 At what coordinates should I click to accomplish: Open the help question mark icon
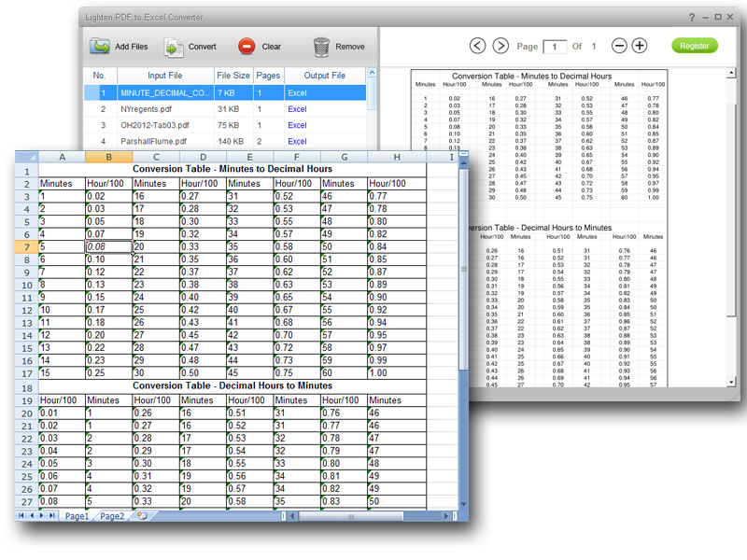[692, 17]
